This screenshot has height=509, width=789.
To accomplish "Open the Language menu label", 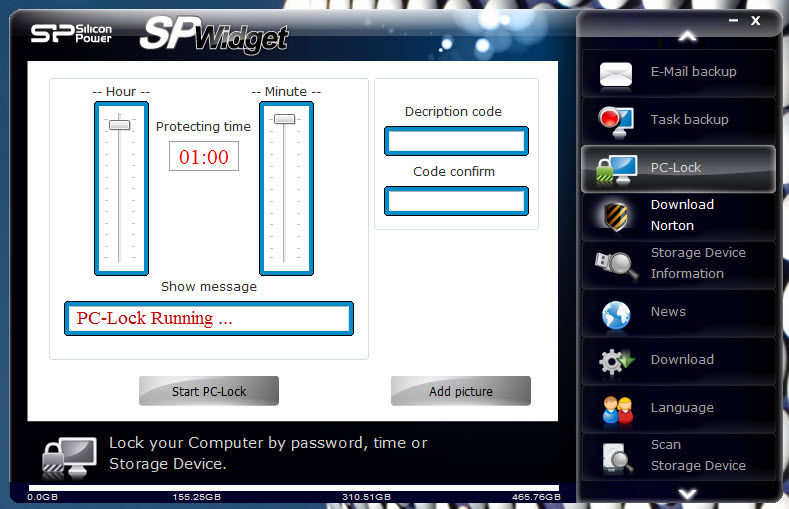I will [x=682, y=408].
